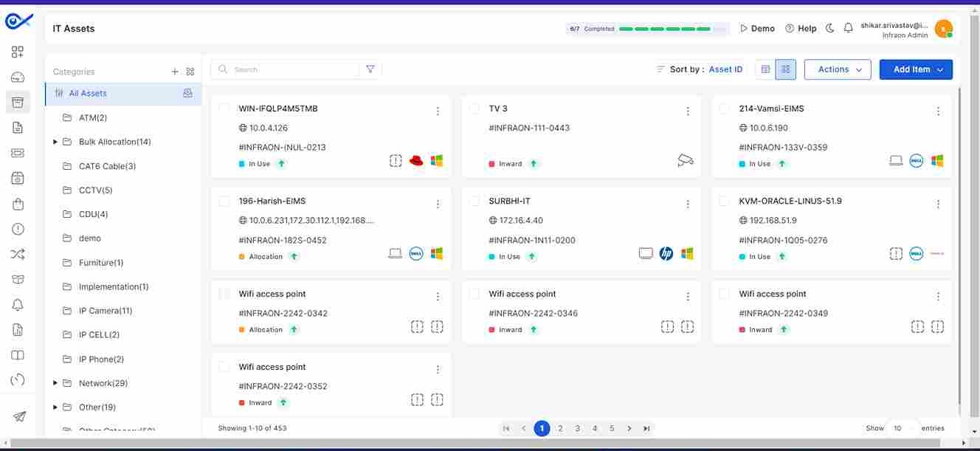Go to next page arrow

(629, 428)
